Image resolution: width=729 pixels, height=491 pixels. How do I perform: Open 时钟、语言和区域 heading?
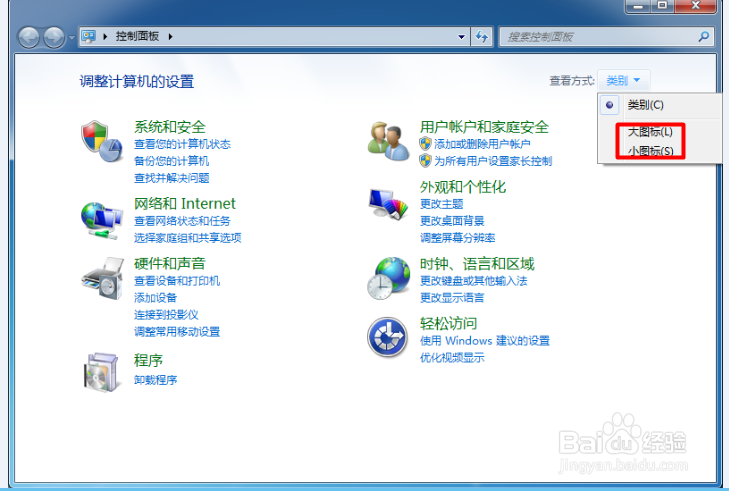[x=477, y=264]
